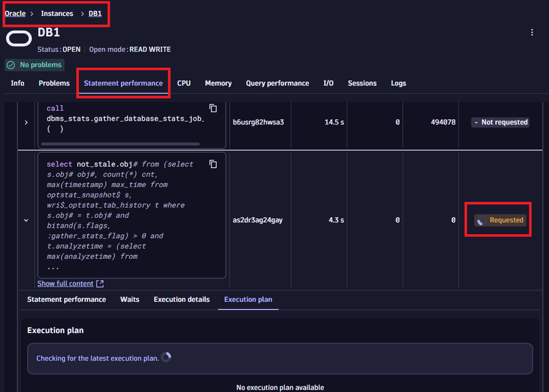The height and width of the screenshot is (392, 549).
Task: Click the Oracle database logo icon
Action: point(19,40)
